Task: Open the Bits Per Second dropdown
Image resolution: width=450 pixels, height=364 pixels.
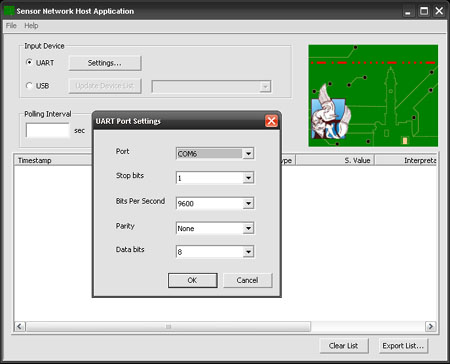Action: pos(248,203)
